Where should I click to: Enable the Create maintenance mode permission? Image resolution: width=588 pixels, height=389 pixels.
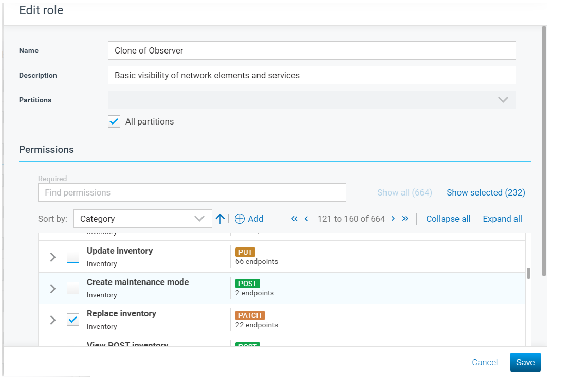(73, 288)
